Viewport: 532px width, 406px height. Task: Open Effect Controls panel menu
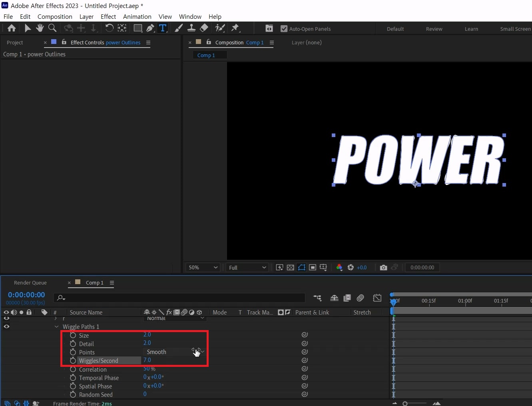pos(148,42)
